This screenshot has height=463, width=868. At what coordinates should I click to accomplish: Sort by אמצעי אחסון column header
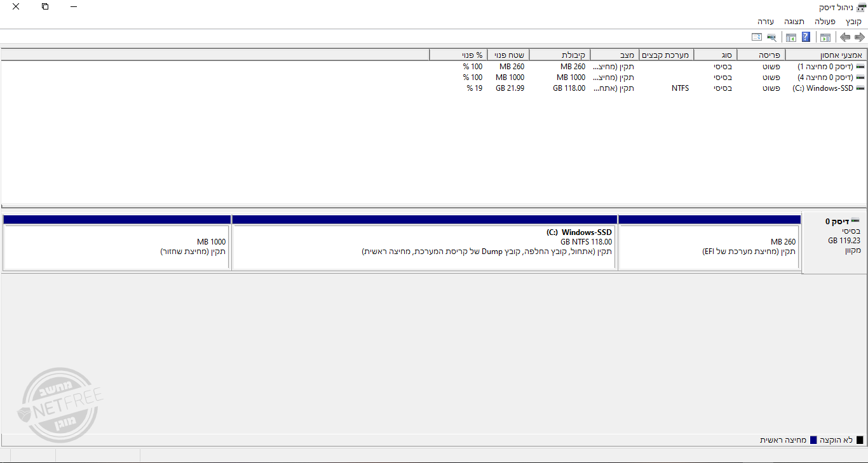coord(827,55)
